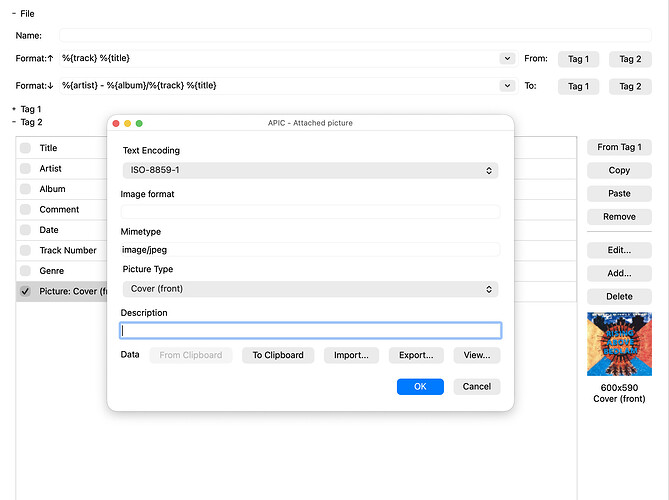Copy picture with To Clipboard button
Screen dimensions: 669x500
[x=278, y=355]
